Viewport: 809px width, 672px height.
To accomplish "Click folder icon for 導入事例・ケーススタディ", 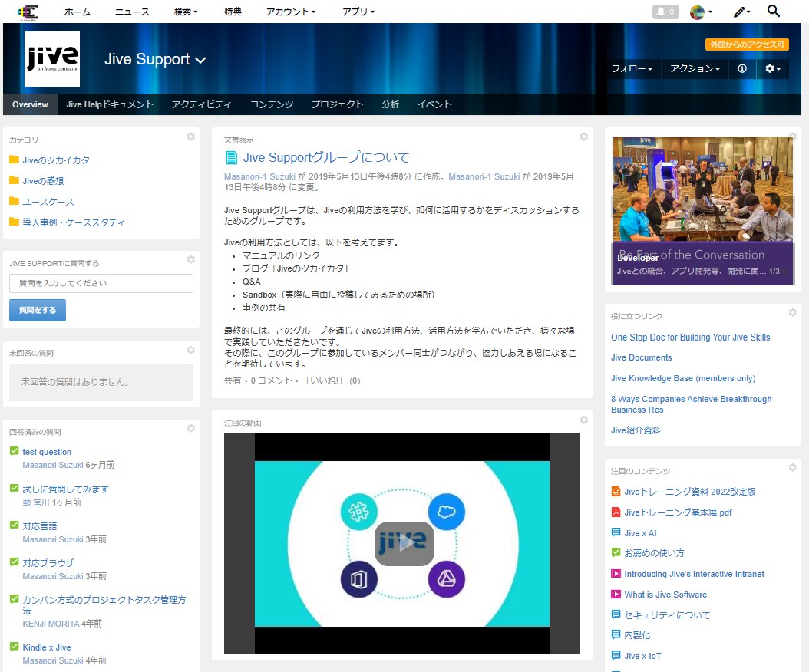I will coord(14,222).
